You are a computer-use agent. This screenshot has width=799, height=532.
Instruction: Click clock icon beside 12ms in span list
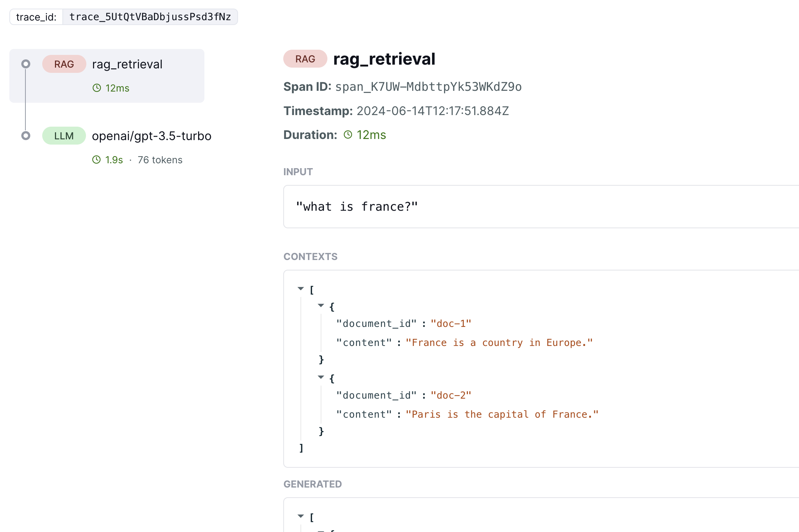pyautogui.click(x=97, y=88)
